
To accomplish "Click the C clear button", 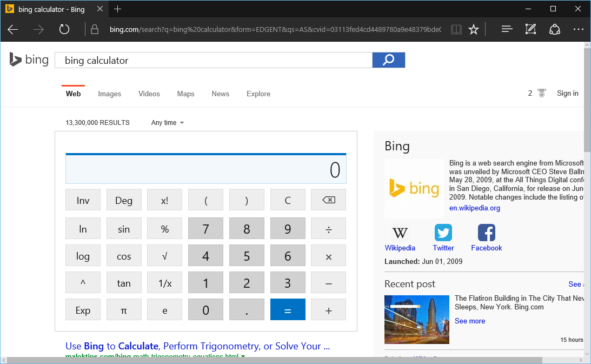I will pos(288,200).
